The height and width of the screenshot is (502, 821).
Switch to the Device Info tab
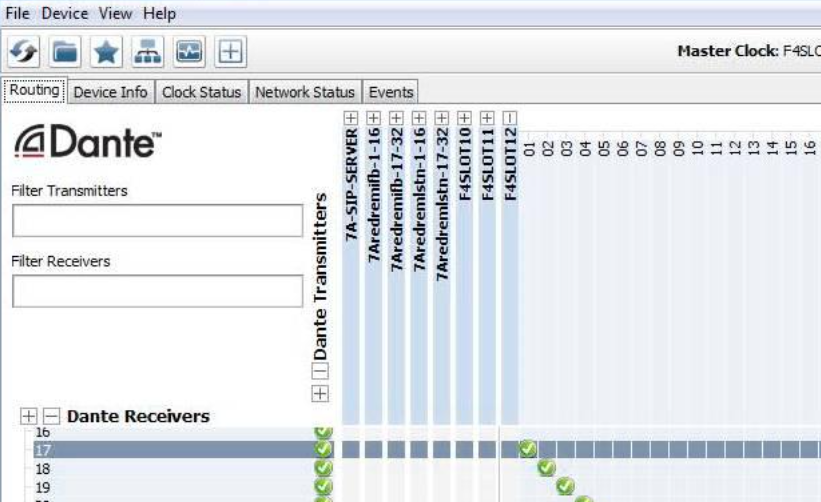click(110, 92)
